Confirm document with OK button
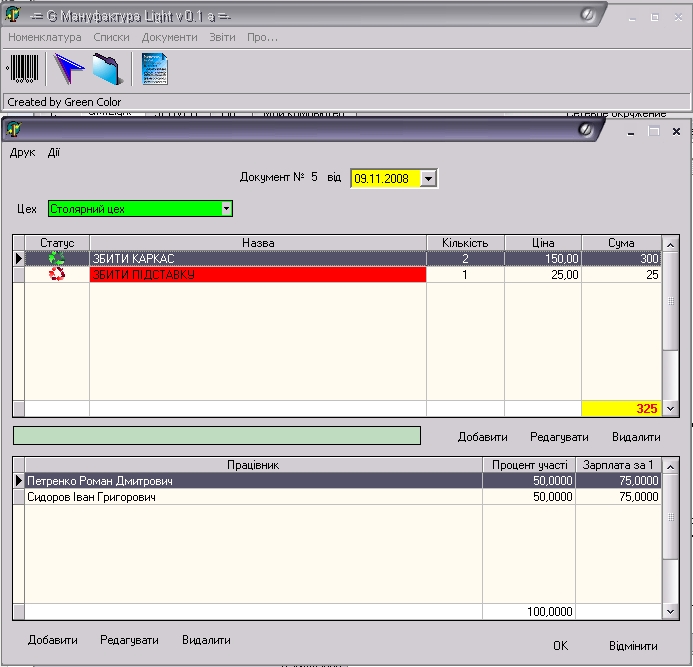 tap(560, 646)
